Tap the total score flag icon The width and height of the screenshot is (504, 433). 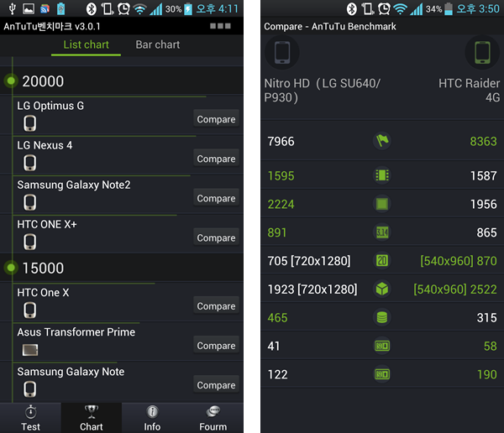382,141
